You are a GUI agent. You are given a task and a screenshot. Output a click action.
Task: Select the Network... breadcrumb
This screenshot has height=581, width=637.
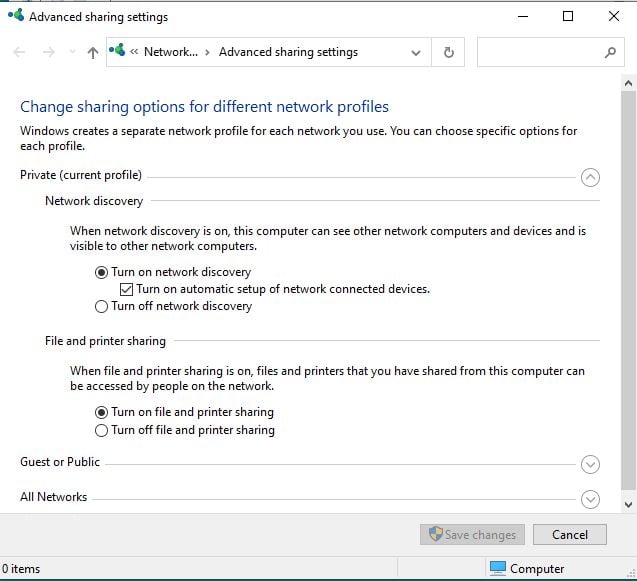coord(171,52)
